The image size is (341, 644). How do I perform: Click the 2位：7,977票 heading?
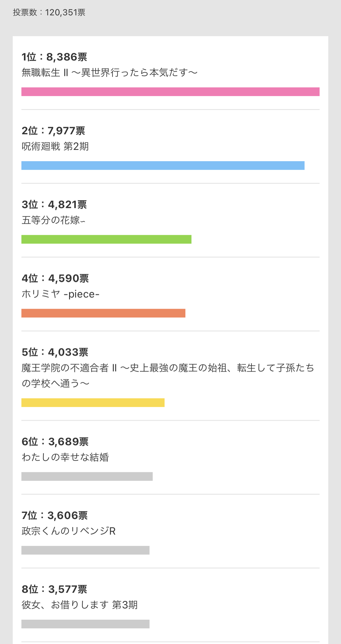coord(53,131)
